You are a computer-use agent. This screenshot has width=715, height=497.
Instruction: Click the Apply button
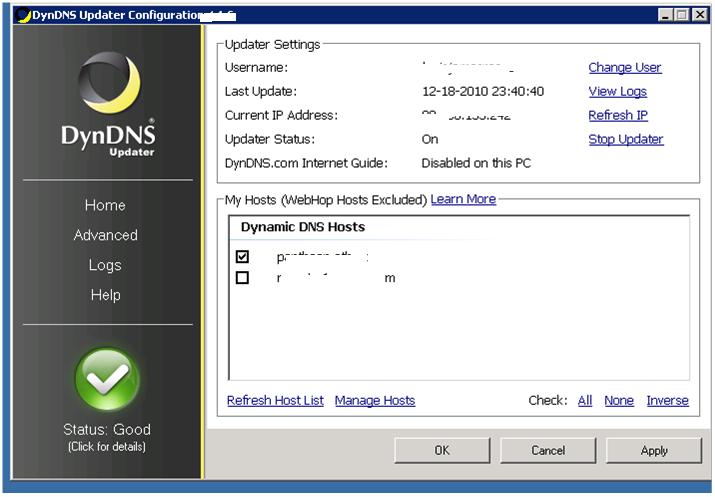pos(653,450)
